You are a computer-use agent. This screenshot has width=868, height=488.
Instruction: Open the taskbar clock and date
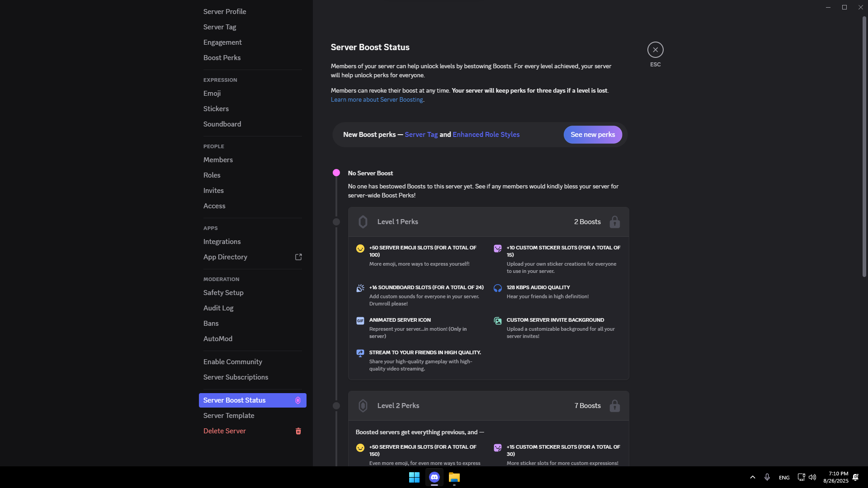[x=835, y=477]
